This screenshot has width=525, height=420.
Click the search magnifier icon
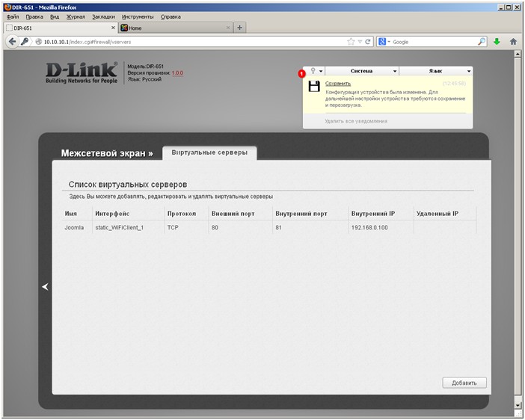tap(481, 42)
